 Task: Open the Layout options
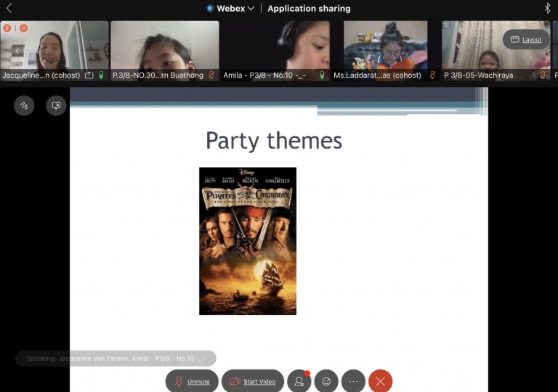(526, 39)
